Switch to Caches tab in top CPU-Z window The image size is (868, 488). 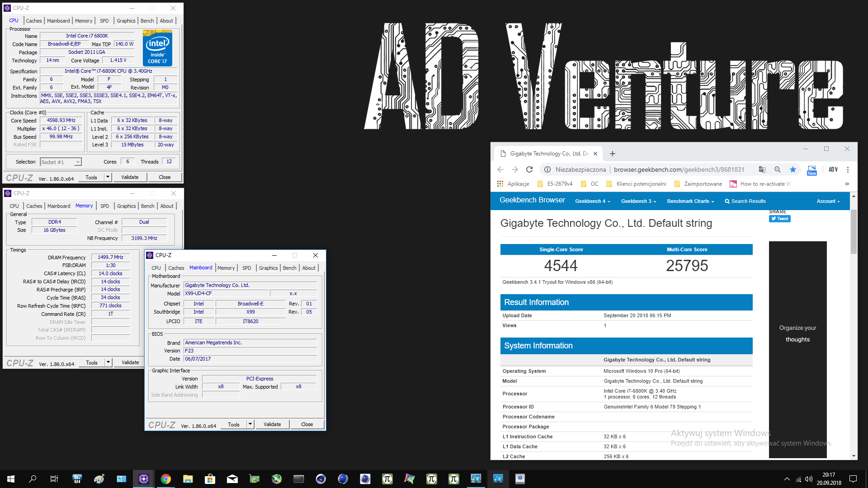[34, 21]
